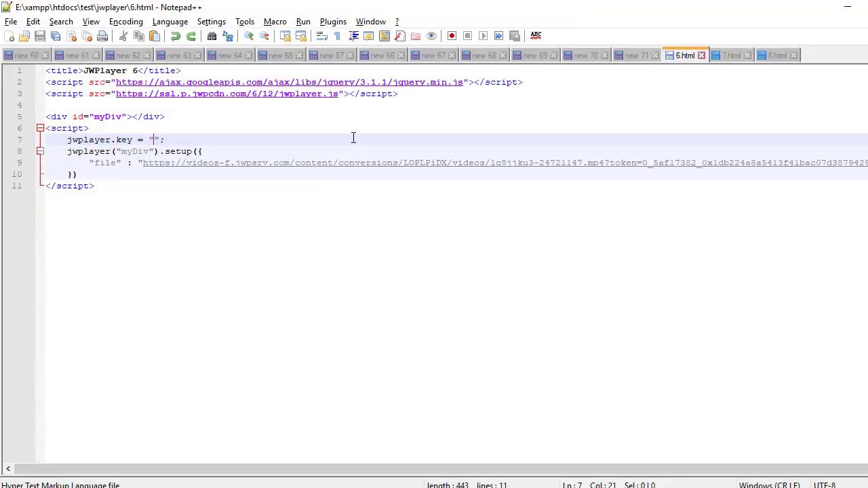Switch to the 7.html tab
This screenshot has width=868, height=488.
[x=731, y=56]
